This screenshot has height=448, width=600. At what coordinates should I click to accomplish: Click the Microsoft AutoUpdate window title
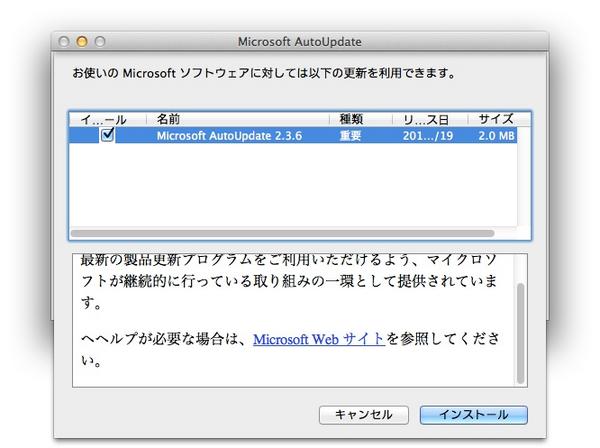coord(300,42)
